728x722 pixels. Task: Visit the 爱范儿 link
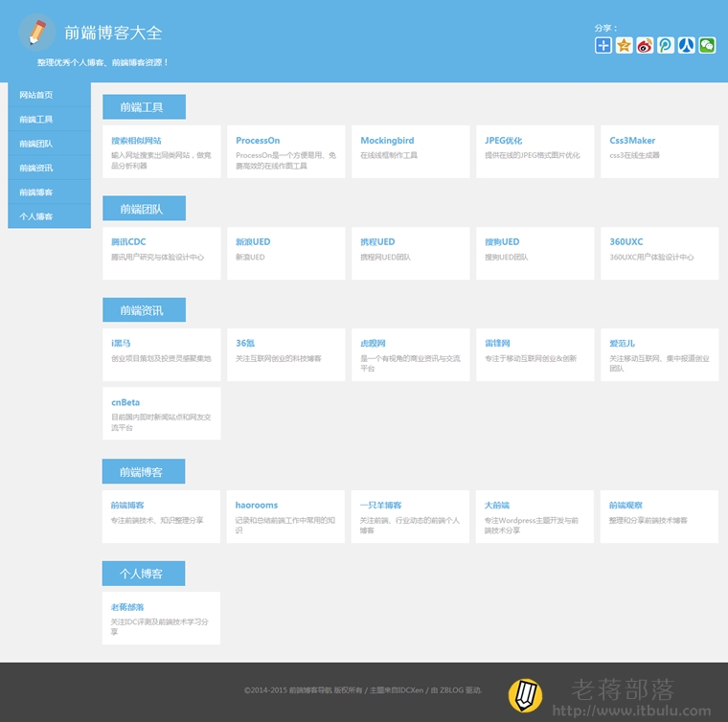click(x=622, y=344)
